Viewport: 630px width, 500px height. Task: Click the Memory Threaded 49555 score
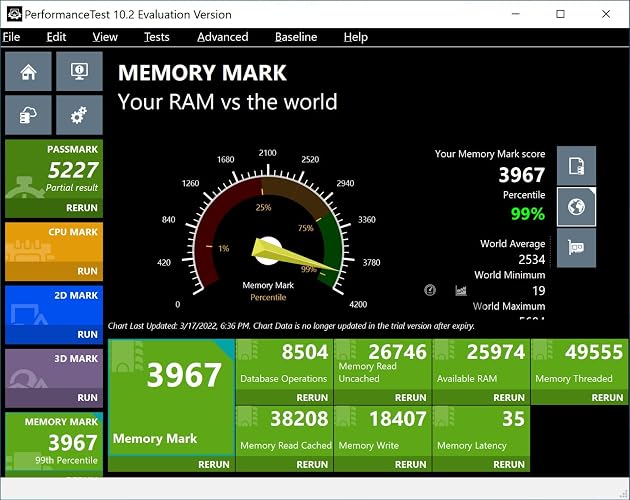tap(594, 352)
